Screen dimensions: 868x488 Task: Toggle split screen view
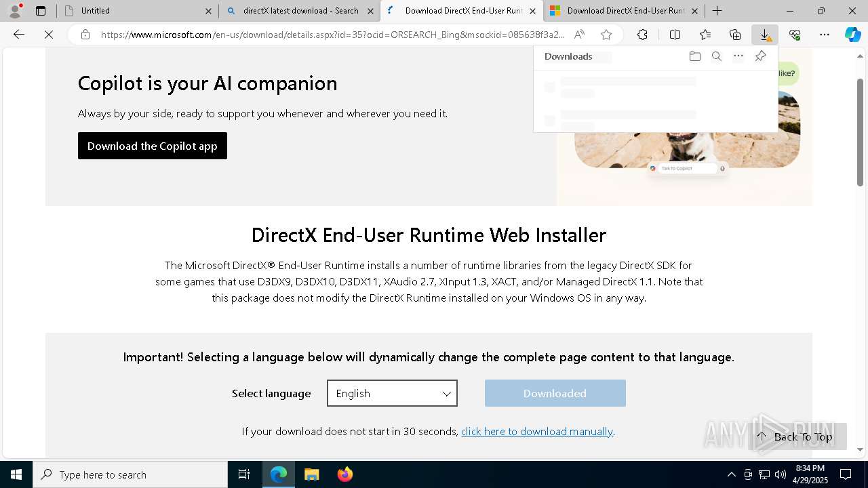[x=675, y=35]
